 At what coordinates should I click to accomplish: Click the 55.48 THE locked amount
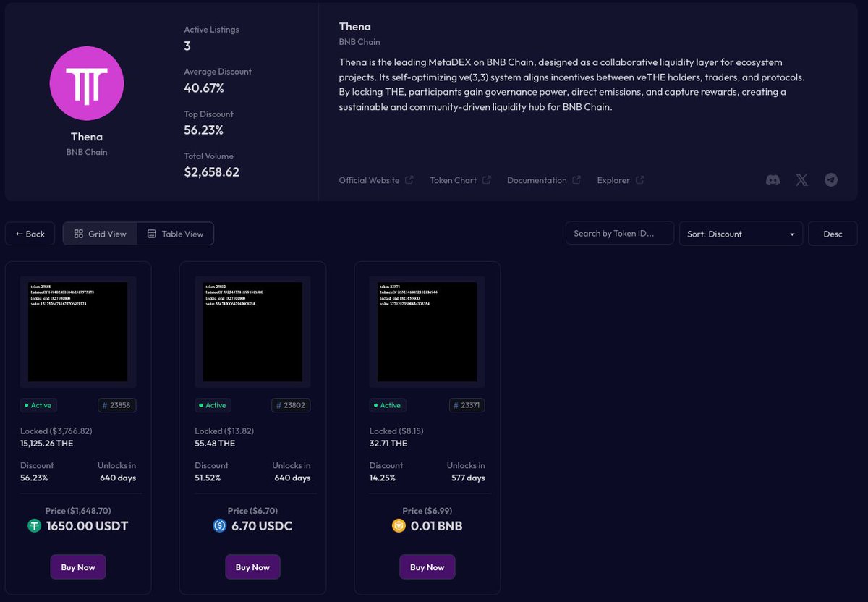pyautogui.click(x=215, y=443)
